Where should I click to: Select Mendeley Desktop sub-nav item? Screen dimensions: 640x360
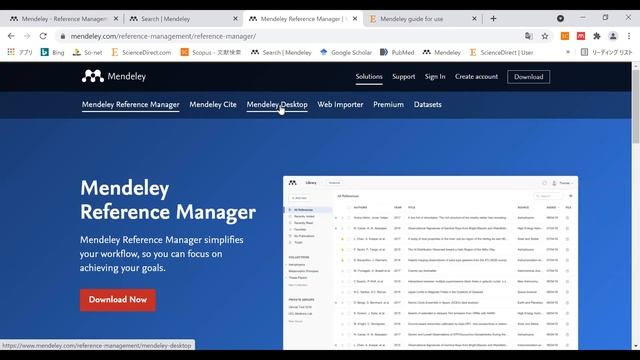tap(277, 104)
